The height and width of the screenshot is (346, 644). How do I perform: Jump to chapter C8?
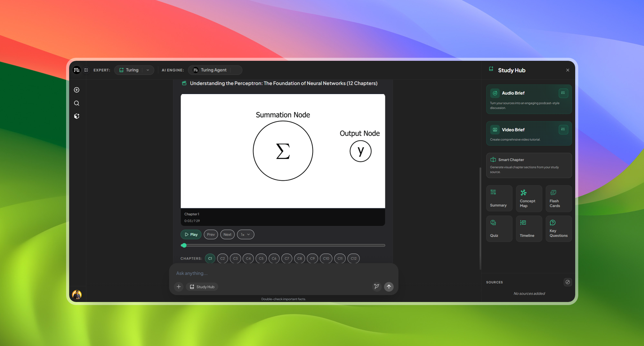tap(299, 258)
